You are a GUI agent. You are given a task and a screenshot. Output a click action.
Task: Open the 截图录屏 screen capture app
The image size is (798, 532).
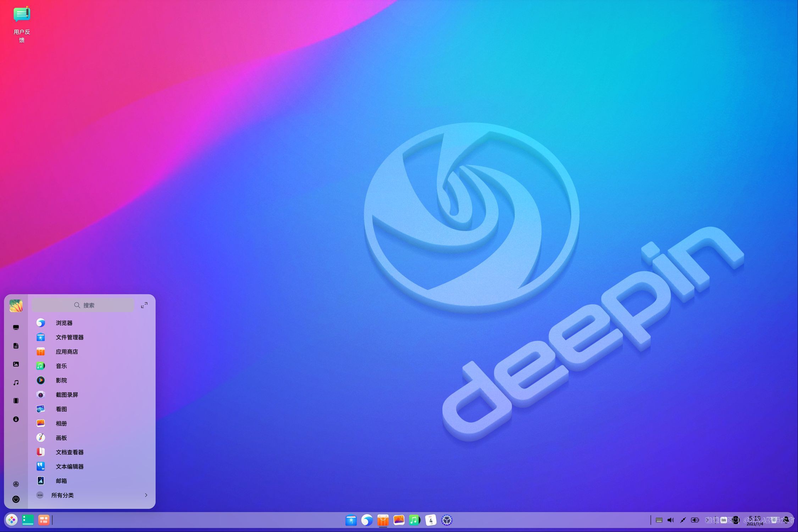click(x=67, y=395)
